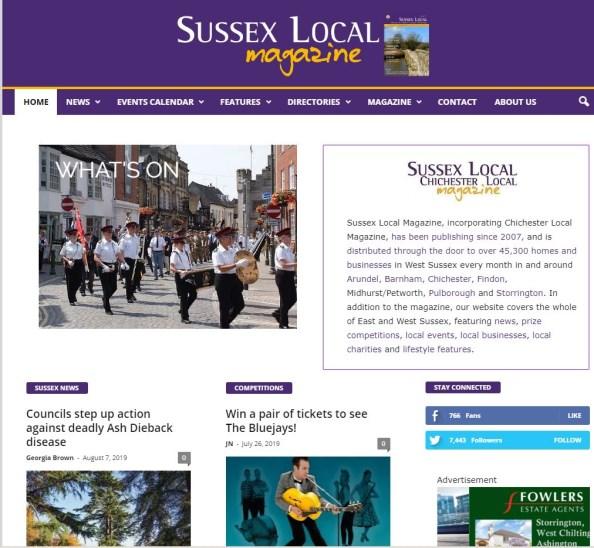Screen dimensions: 594x548
Task: Open the Magazine dropdown menu
Action: [394, 102]
